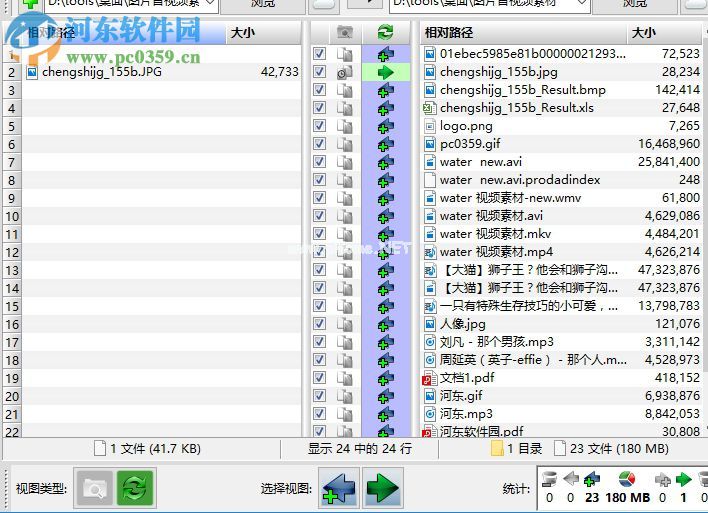Click status text 显示 24 中的 24 行
This screenshot has height=513, width=708.
click(359, 448)
